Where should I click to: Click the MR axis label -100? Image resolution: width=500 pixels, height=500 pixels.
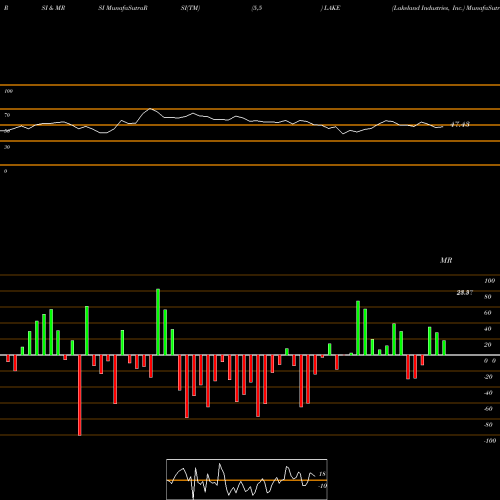point(490,441)
